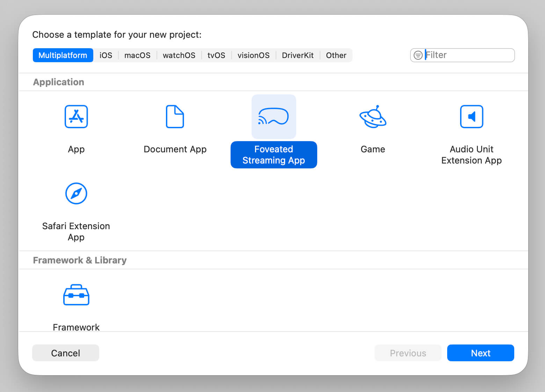545x392 pixels.
Task: Switch to the Multiplatform tab
Action: pyautogui.click(x=63, y=55)
